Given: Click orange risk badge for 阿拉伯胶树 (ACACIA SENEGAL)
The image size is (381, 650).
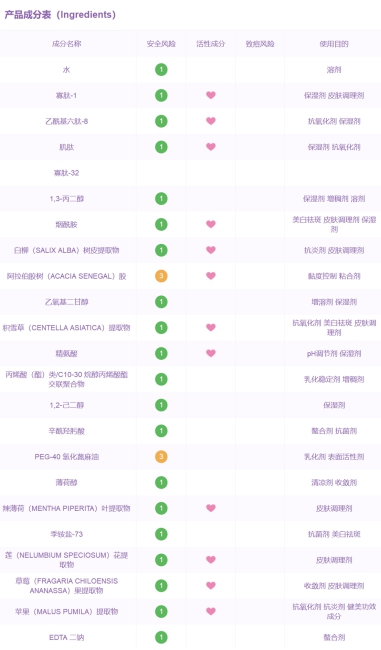Looking at the screenshot, I should point(161,276).
